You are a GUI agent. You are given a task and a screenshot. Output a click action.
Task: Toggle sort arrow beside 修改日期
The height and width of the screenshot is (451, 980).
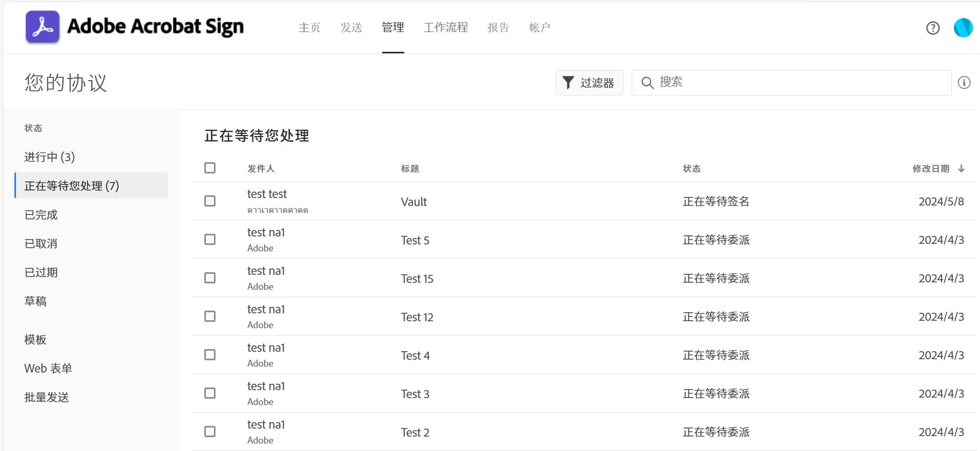961,169
